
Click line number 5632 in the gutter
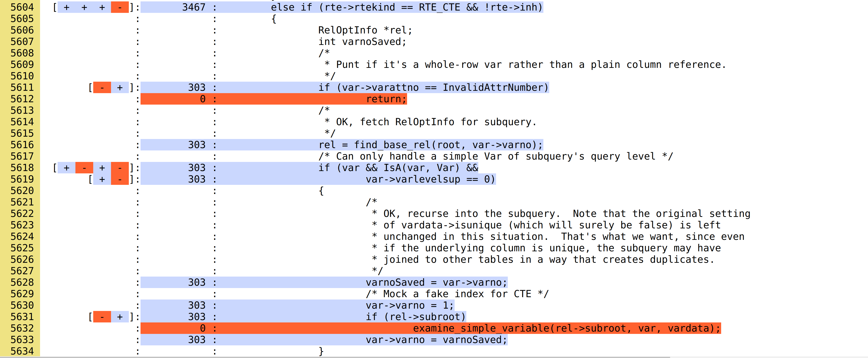(x=22, y=328)
